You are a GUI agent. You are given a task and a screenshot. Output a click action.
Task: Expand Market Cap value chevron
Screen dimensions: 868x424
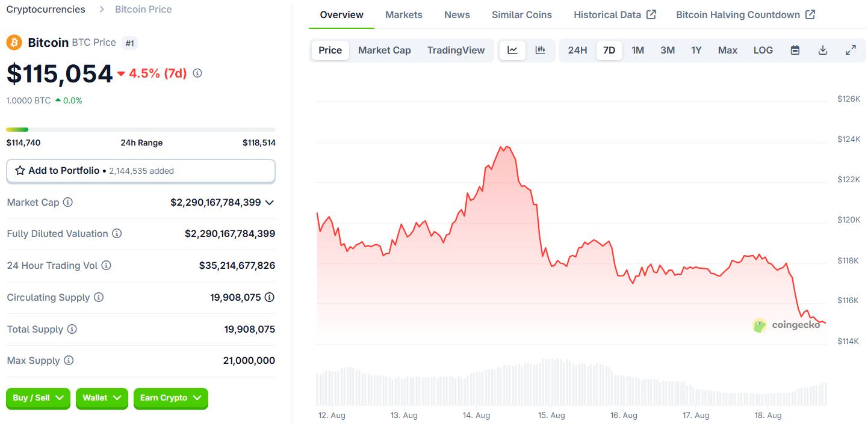(270, 203)
